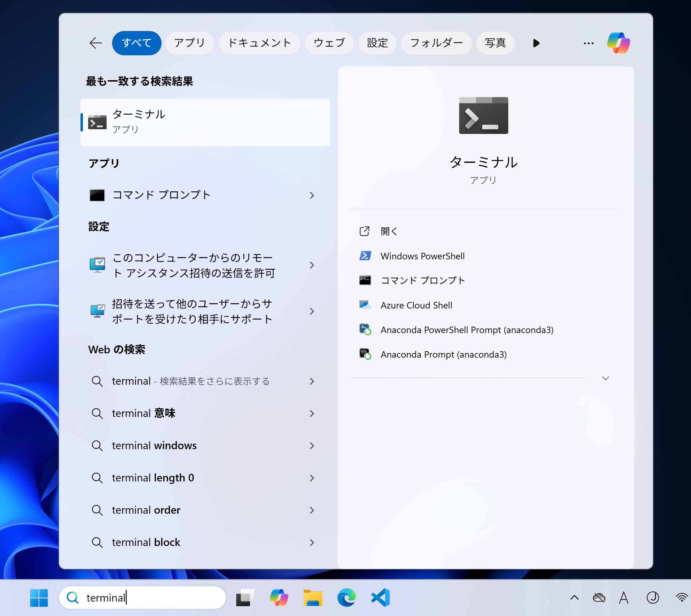
Task: Open Visual Studio Code from the taskbar
Action: tap(380, 598)
